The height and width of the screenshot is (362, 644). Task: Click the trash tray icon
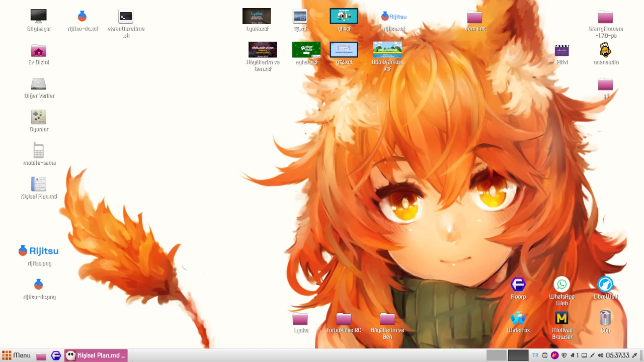tap(545, 355)
